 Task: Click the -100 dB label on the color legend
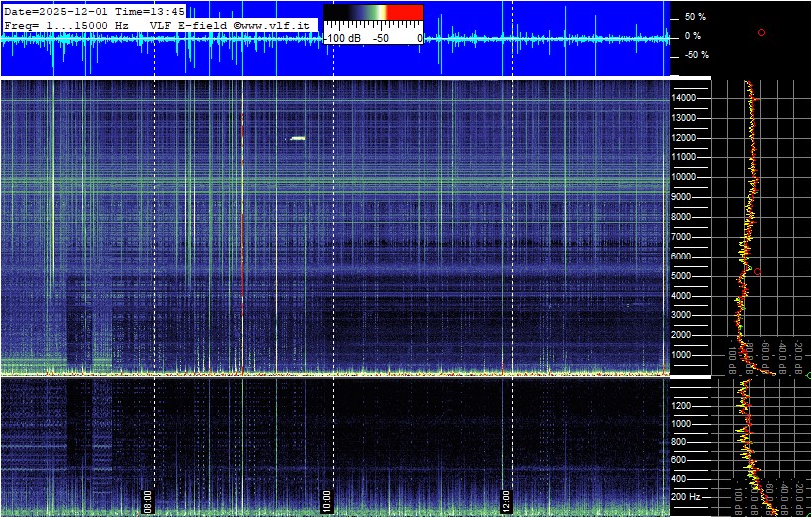343,38
